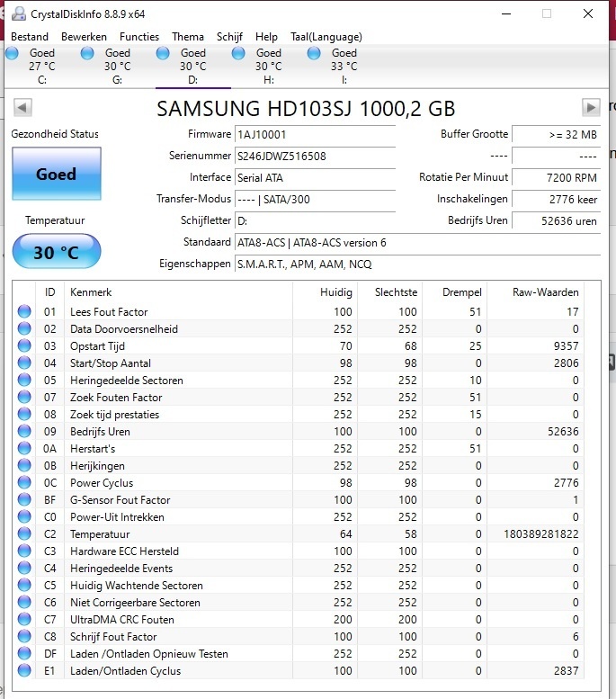Click status icon for Hardware ECC Hersteld

(24, 551)
